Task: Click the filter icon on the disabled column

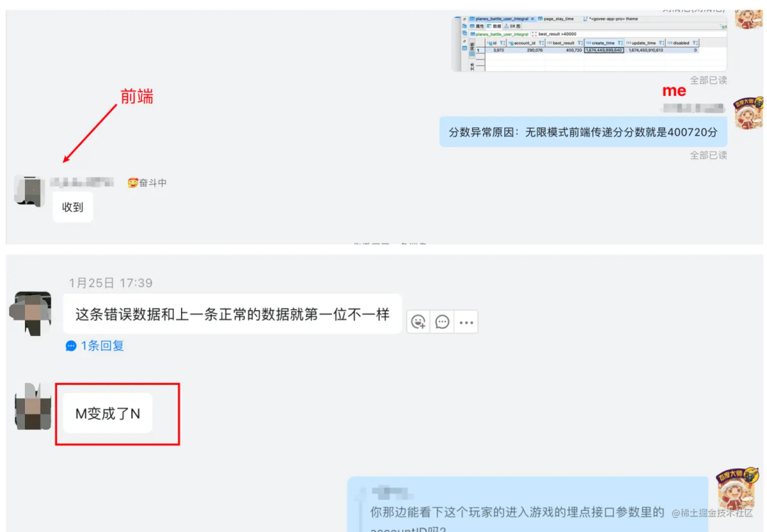Action: (x=695, y=43)
